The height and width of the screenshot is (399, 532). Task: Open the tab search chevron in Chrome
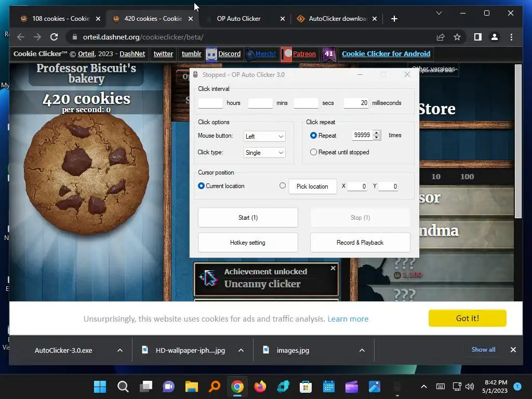(x=438, y=13)
